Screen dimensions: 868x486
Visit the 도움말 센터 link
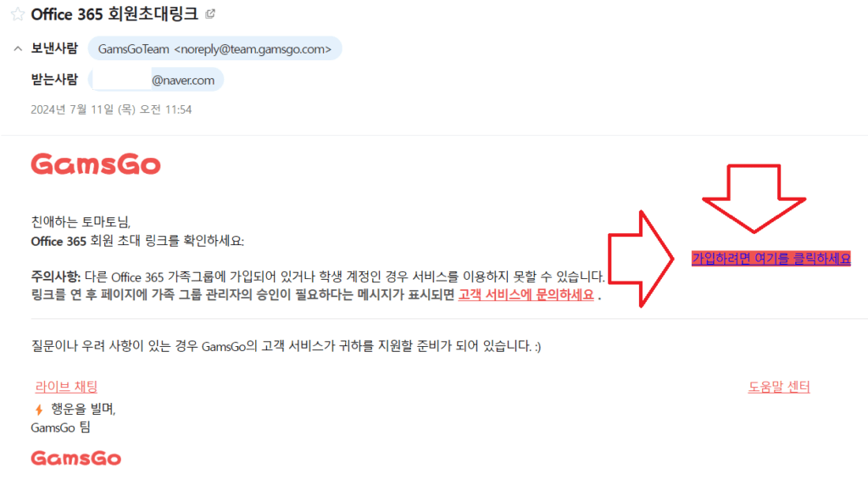(779, 386)
